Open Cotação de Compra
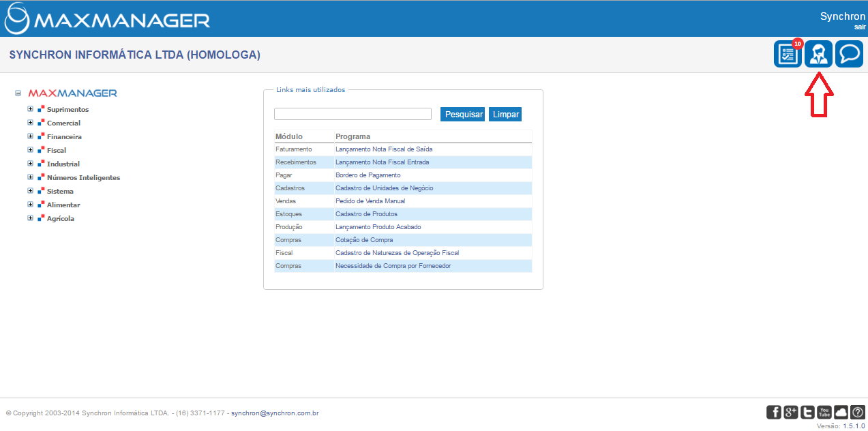This screenshot has height=431, width=868. (364, 240)
